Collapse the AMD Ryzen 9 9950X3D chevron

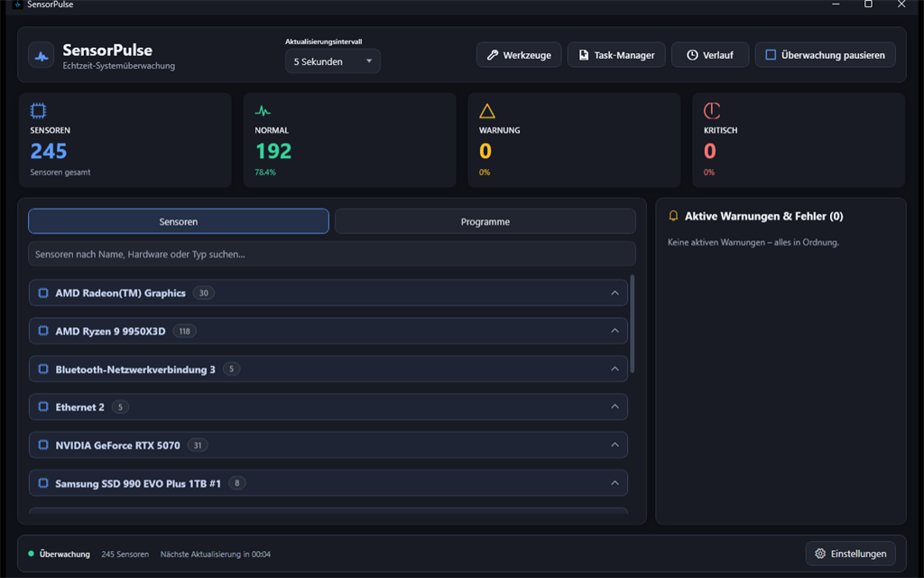click(x=614, y=331)
